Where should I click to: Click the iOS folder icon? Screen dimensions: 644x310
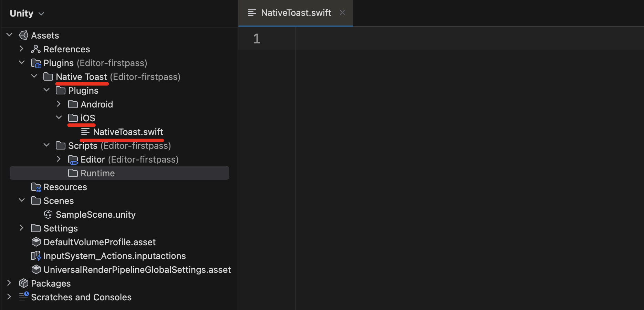73,118
